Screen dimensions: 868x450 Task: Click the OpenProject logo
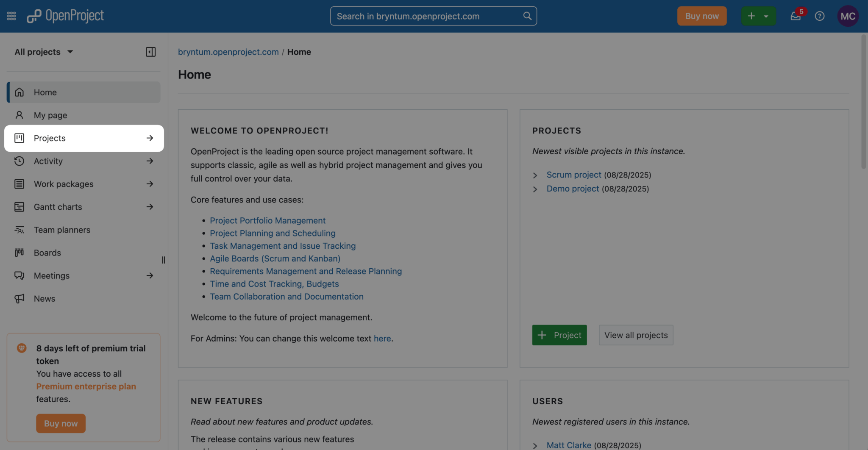(65, 16)
